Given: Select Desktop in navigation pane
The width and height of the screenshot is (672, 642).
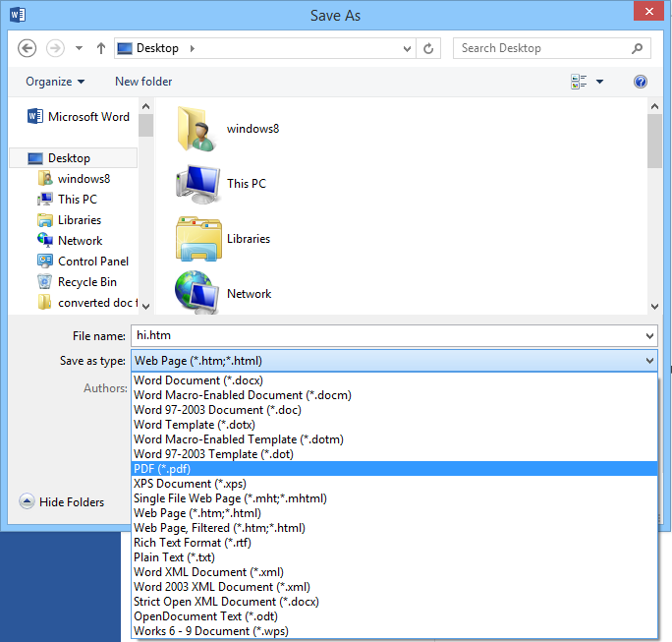Looking at the screenshot, I should click(x=74, y=158).
